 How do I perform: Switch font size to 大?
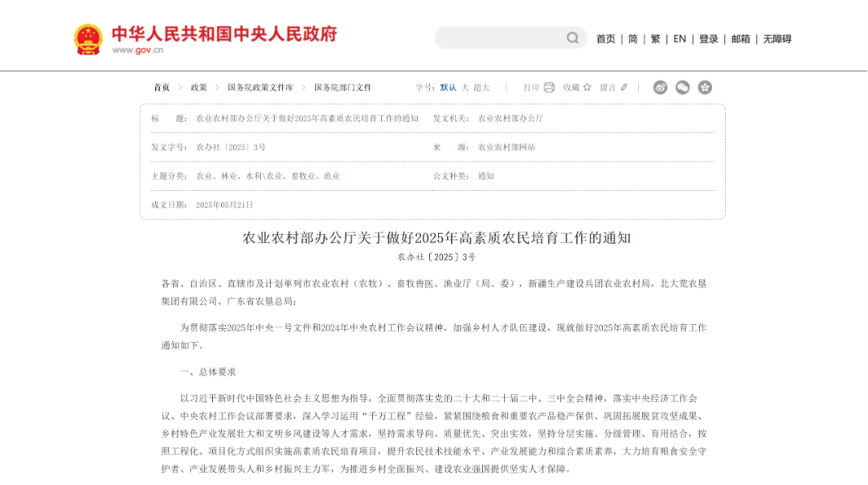[465, 88]
